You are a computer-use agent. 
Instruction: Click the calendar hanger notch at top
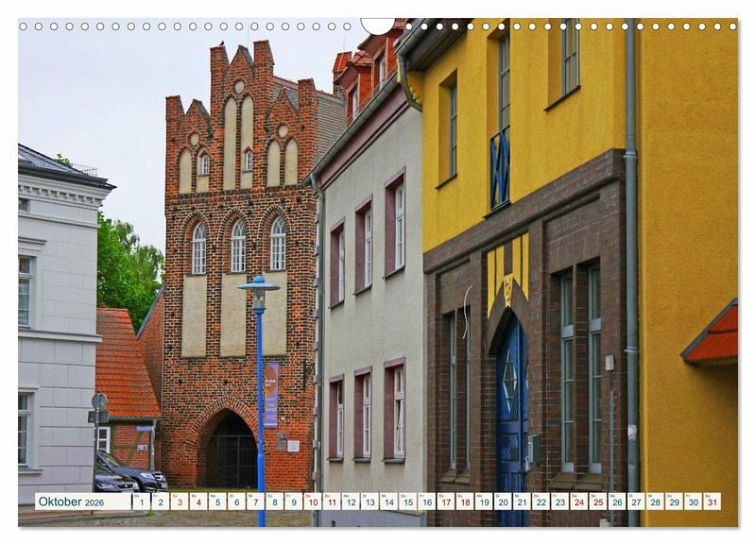[378, 25]
